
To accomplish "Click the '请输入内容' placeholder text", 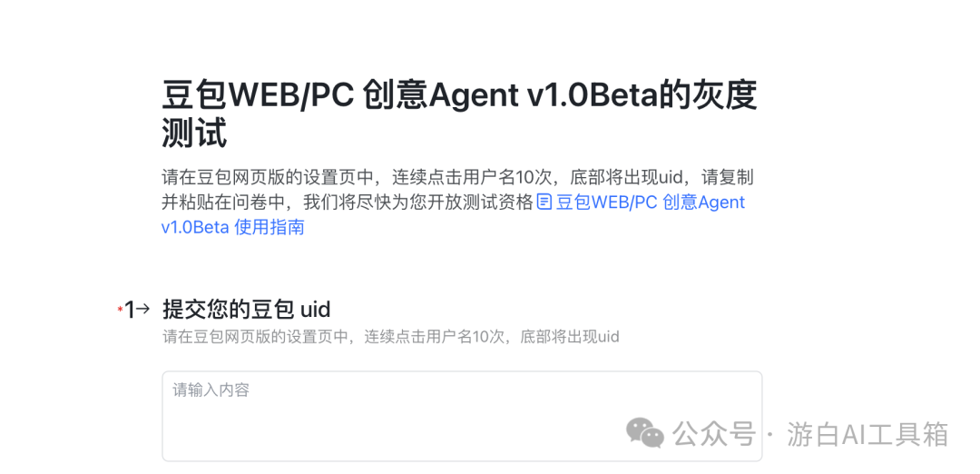I will pos(211,390).
